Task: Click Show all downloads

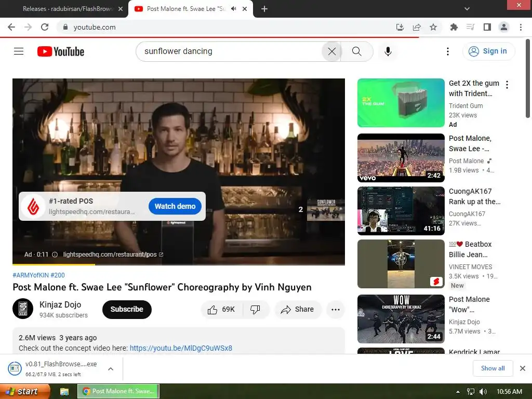Action: 493,368
